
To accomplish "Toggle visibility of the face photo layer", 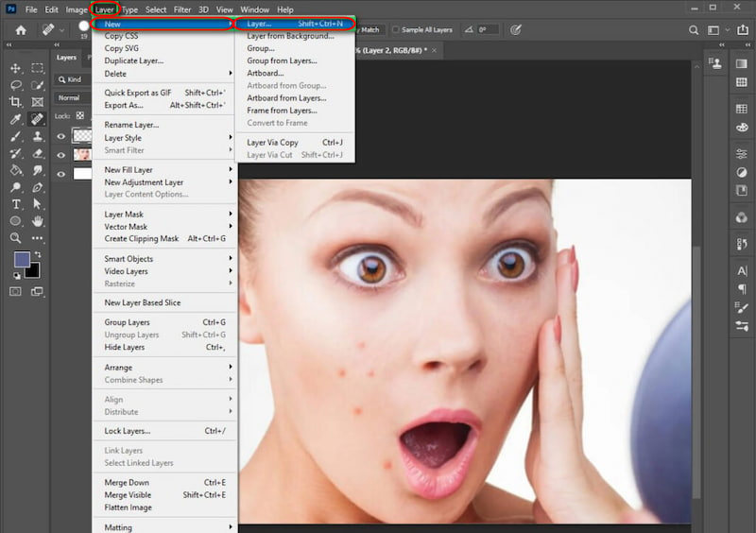I will [x=61, y=155].
